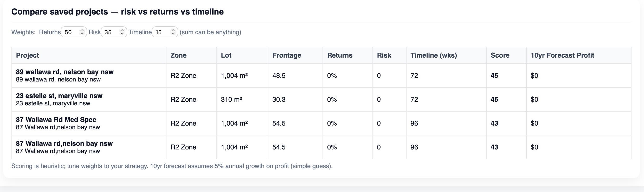Click the (sum can be anything) hint
Screen dimensions: 644x192
210,32
